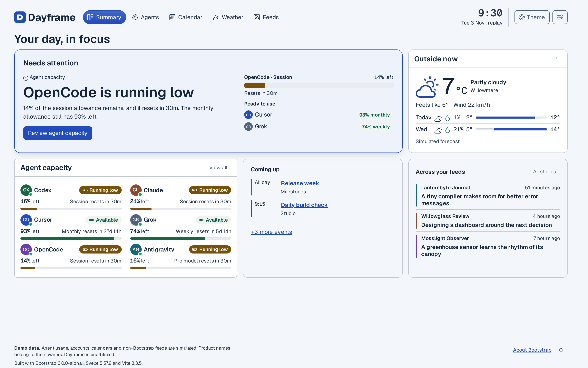
Task: Open About Bootstrap link
Action: point(532,350)
